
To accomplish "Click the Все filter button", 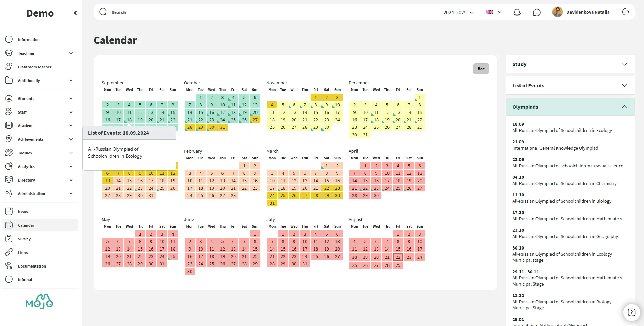I will (481, 69).
